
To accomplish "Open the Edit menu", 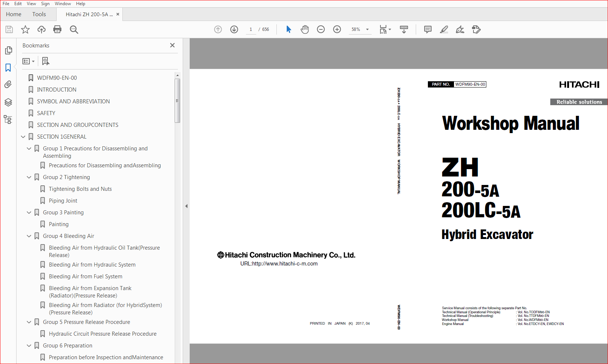I will pyautogui.click(x=18, y=4).
